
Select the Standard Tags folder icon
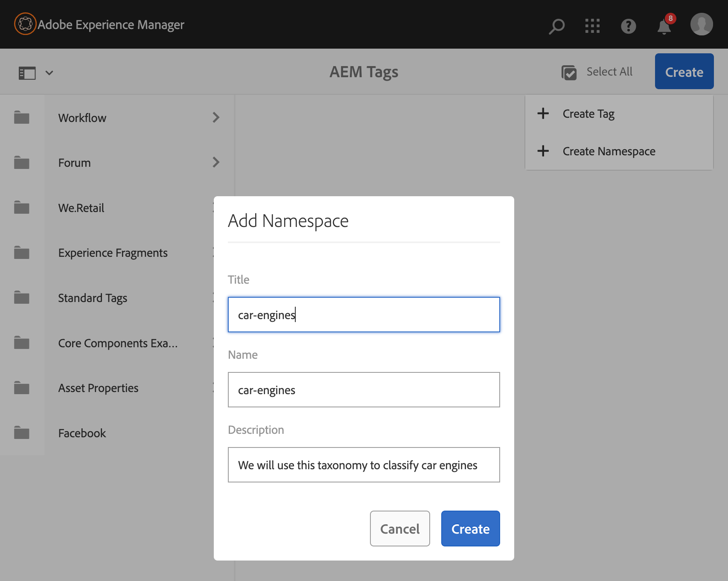(22, 297)
